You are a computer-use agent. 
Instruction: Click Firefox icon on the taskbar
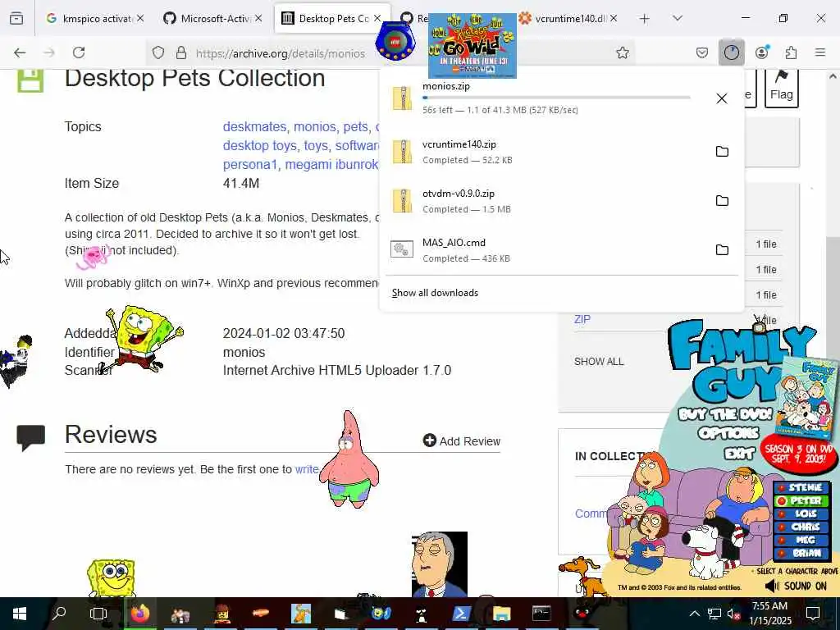pos(139,614)
